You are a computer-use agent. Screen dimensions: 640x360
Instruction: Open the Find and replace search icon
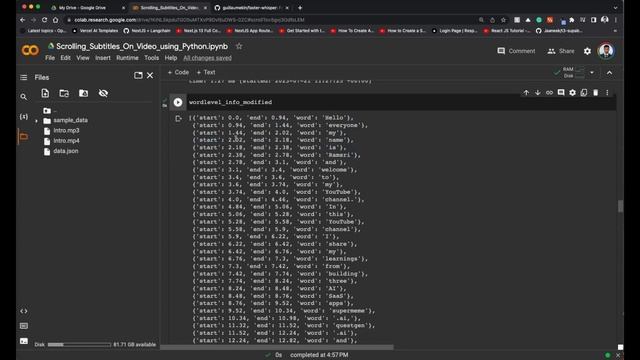pyautogui.click(x=24, y=97)
